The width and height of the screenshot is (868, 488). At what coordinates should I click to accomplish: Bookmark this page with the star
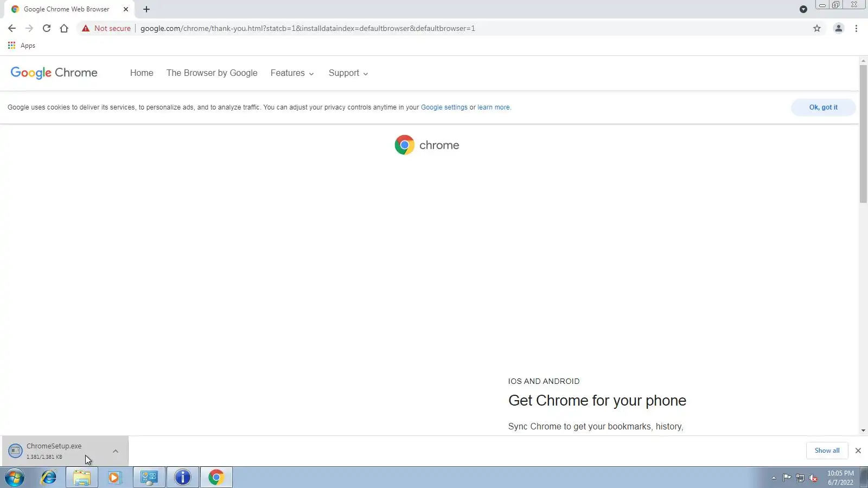pos(817,28)
